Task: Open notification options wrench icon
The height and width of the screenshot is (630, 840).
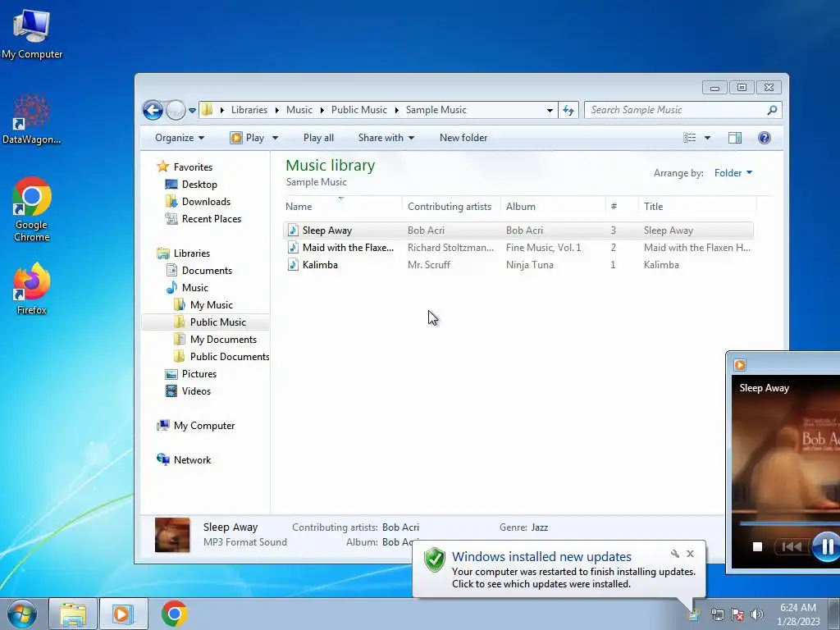Action: coord(675,554)
